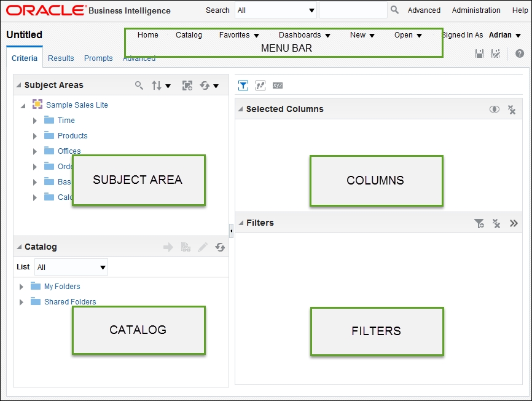Collapse the Filters section triangle
Viewport: 532px width, 401px height.
[241, 223]
